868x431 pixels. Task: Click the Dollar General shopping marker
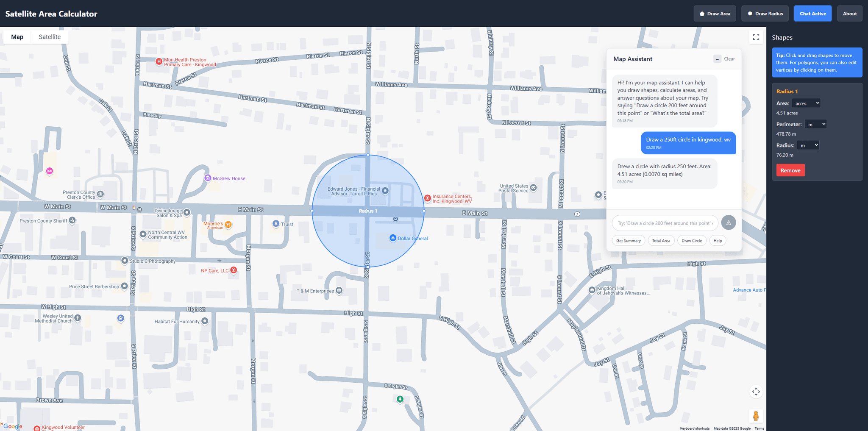[392, 238]
